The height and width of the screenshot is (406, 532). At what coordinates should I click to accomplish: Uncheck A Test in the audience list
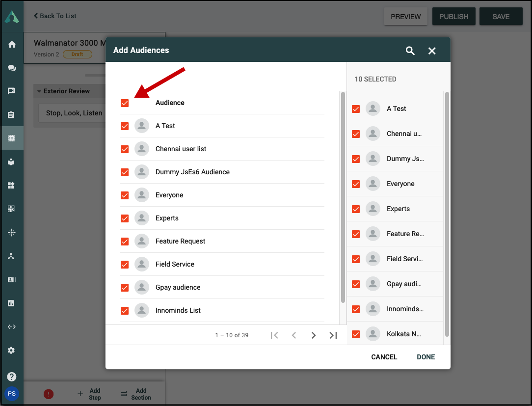(125, 126)
